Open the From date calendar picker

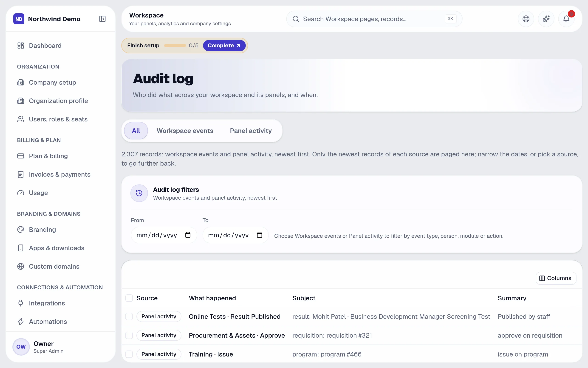pyautogui.click(x=188, y=235)
